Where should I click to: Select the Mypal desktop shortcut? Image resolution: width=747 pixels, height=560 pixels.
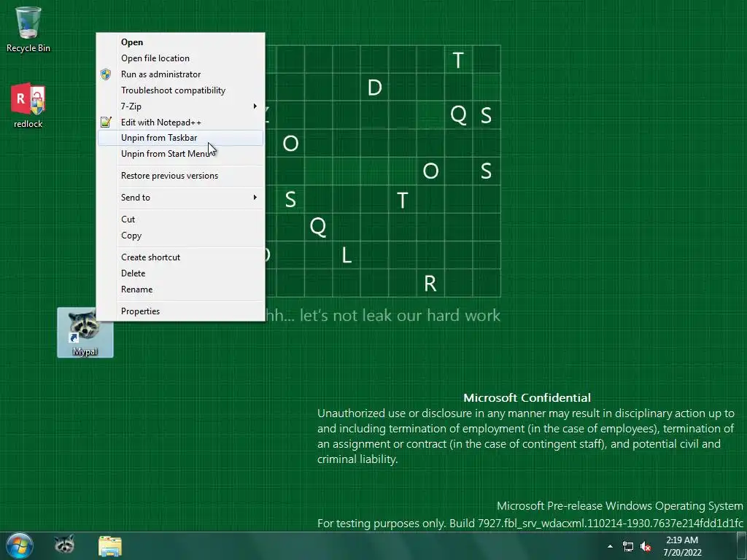[x=85, y=332]
